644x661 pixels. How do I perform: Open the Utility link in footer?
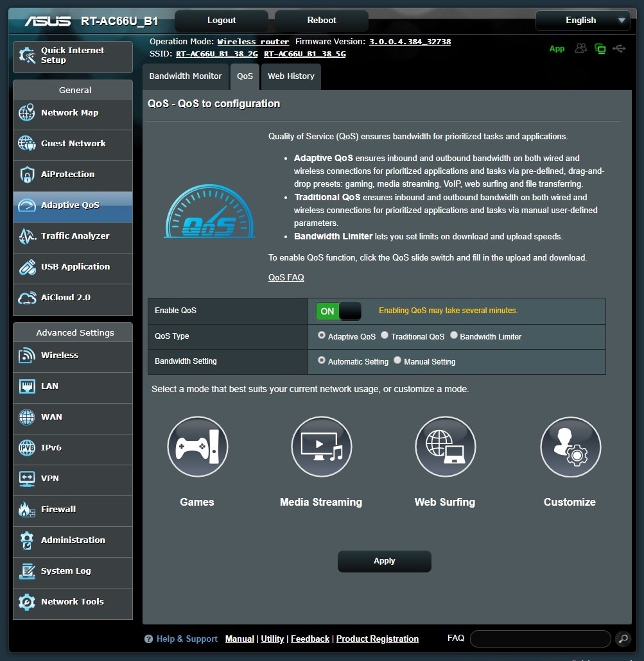[272, 639]
